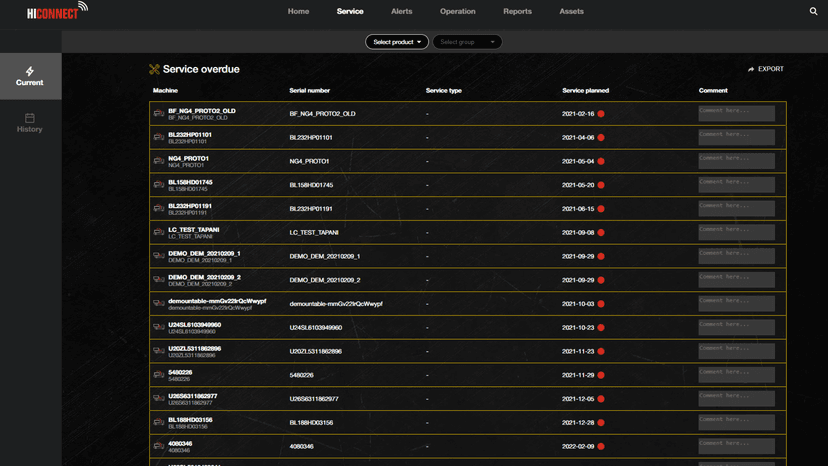Image resolution: width=828 pixels, height=466 pixels.
Task: Expand the Select product dropdown
Action: (397, 42)
